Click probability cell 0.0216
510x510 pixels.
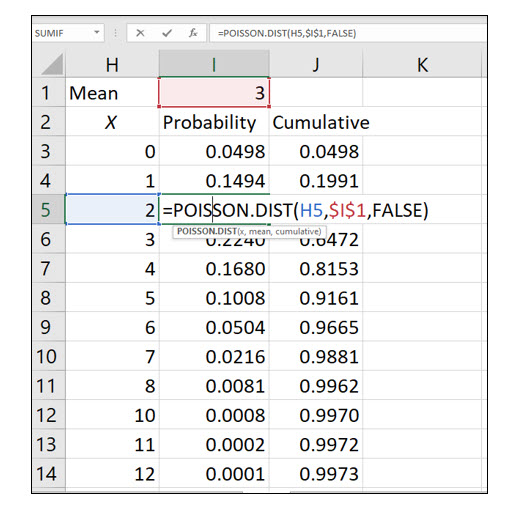[214, 356]
